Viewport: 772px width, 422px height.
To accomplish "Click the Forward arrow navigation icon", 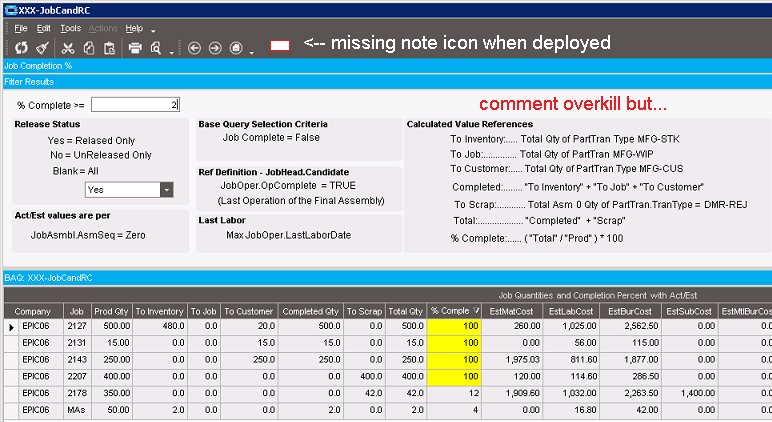I will pos(215,48).
